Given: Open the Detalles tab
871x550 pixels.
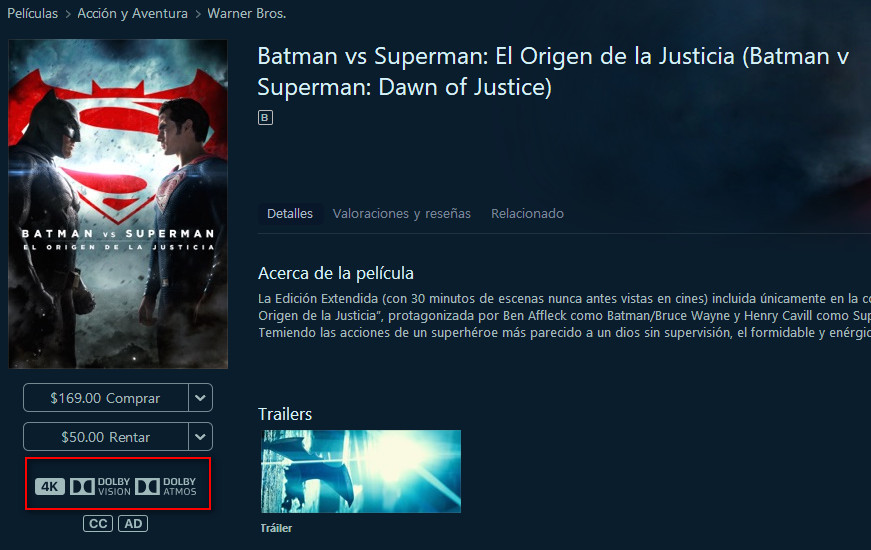Looking at the screenshot, I should [290, 214].
